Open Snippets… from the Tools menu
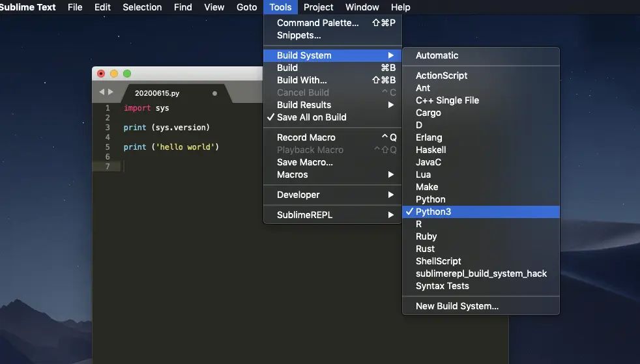This screenshot has height=364, width=640. [x=332, y=35]
